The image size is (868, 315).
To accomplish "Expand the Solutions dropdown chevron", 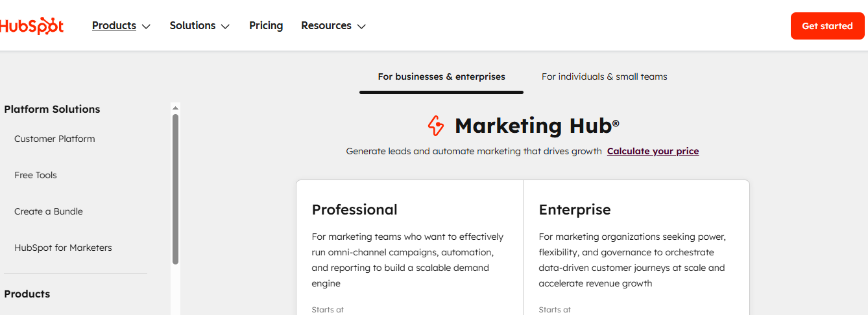I will click(x=225, y=27).
